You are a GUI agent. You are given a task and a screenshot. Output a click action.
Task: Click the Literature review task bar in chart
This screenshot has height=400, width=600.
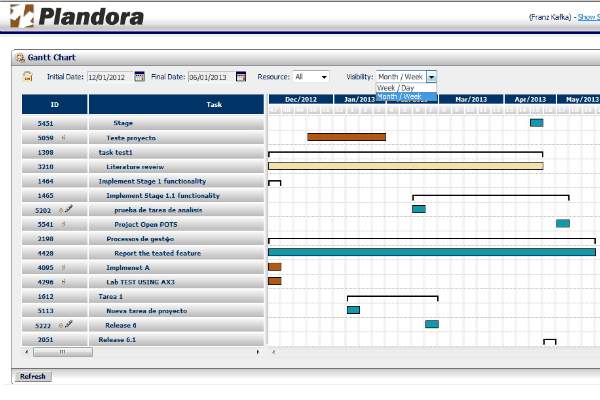[x=405, y=166]
